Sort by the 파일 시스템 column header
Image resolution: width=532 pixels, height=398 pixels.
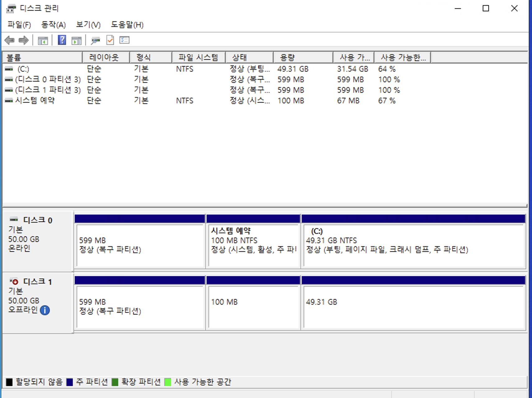(198, 58)
